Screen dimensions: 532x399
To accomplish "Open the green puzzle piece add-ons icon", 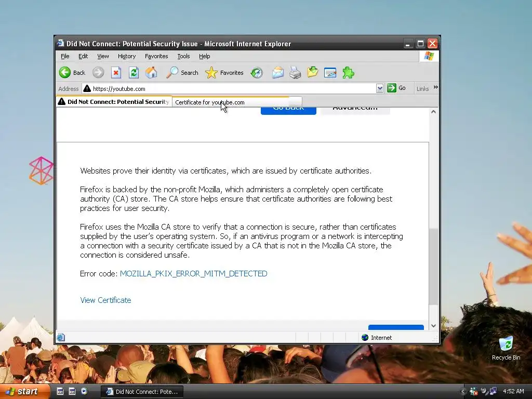I will point(348,73).
